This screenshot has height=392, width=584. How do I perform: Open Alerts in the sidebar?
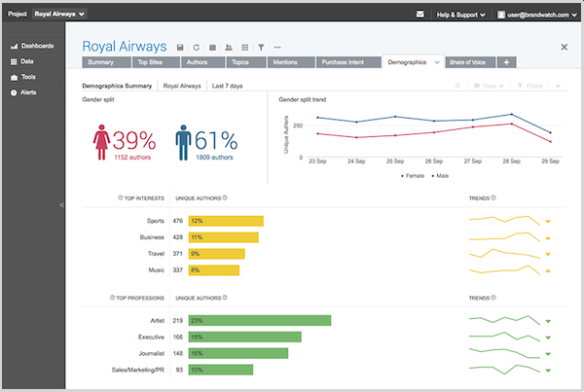pyautogui.click(x=23, y=92)
